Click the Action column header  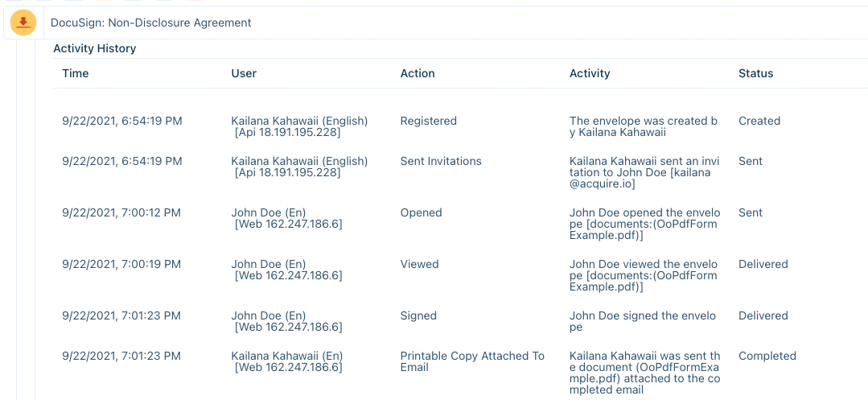[418, 73]
